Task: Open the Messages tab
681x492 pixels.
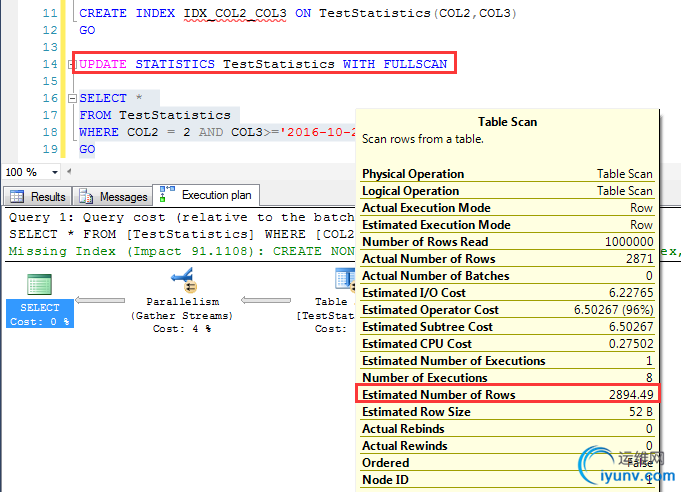Action: tap(113, 196)
